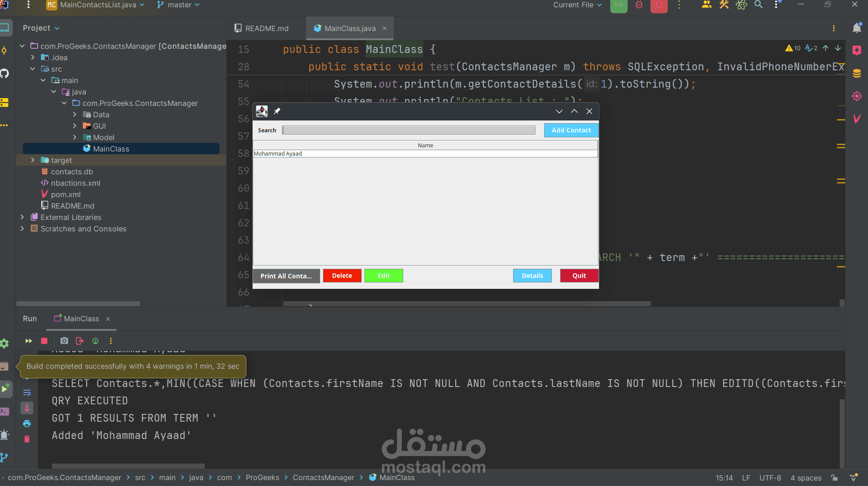Show more tool windows via left ellipsis
This screenshot has height=486, width=868.
click(x=5, y=125)
